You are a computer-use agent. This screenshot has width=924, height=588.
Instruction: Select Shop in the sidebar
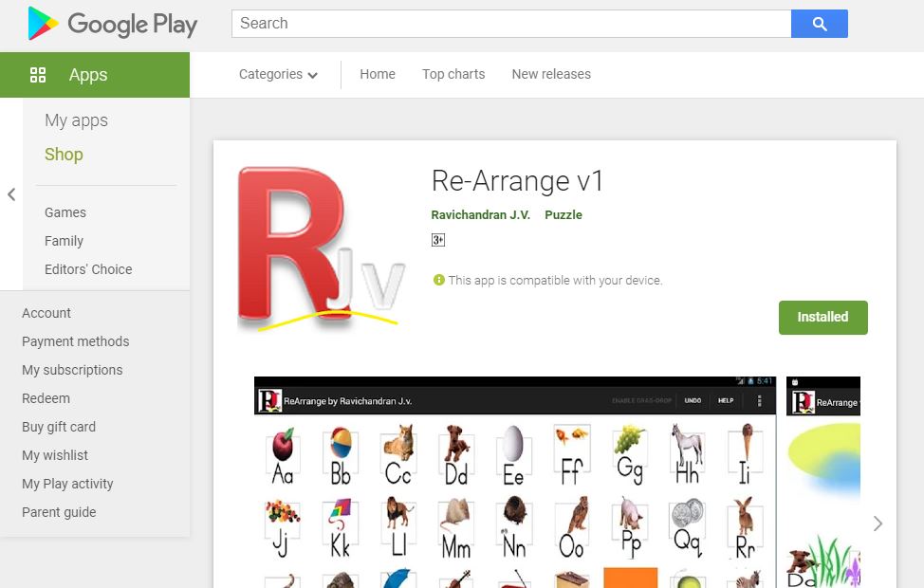click(65, 155)
